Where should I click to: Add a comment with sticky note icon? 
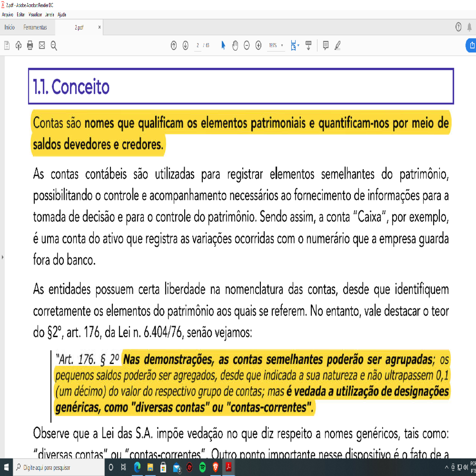coord(325,45)
